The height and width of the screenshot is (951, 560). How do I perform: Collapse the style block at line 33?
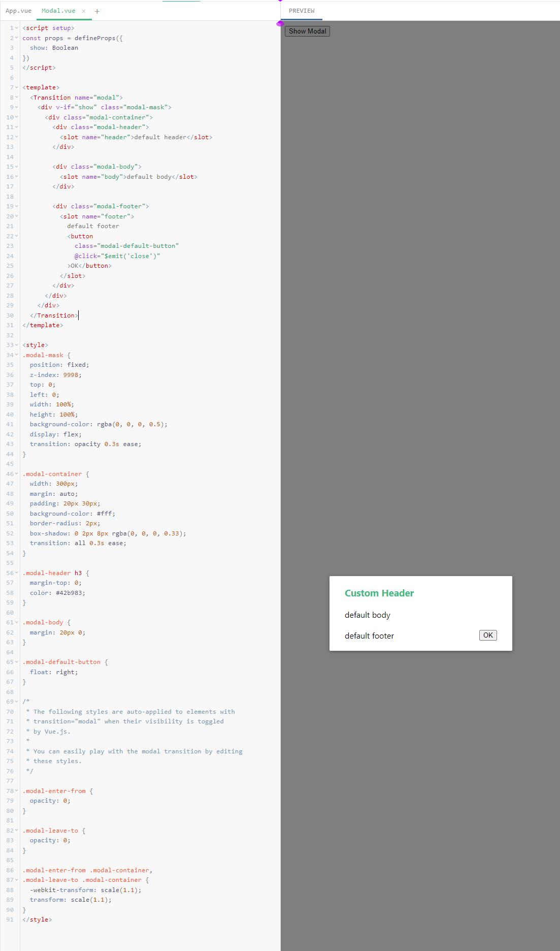coord(17,345)
